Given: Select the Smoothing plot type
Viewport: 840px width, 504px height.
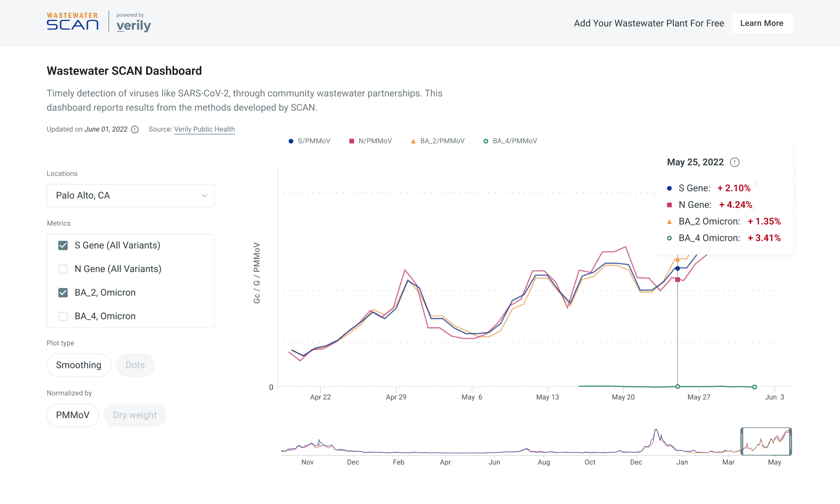Looking at the screenshot, I should [x=79, y=365].
